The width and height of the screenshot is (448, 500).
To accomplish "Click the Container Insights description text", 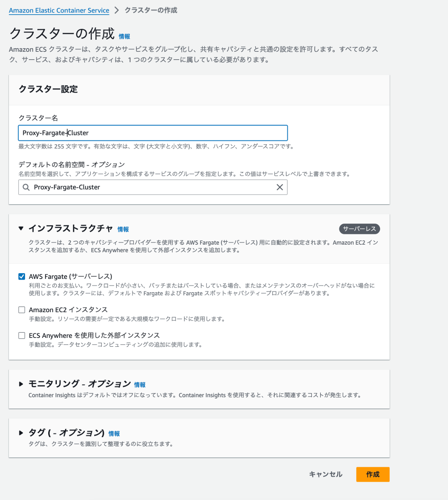I will [x=195, y=395].
